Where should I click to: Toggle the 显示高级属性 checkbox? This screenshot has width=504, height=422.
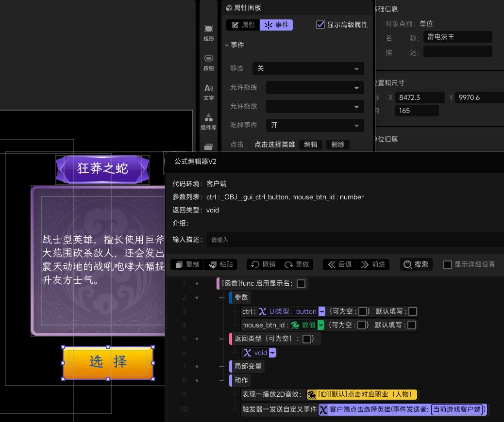[320, 25]
